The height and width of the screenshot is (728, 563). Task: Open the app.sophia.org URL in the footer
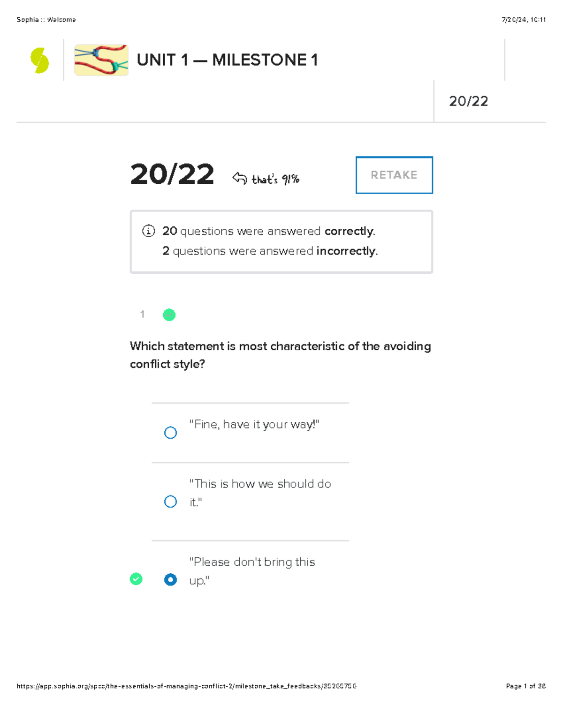coord(186,686)
